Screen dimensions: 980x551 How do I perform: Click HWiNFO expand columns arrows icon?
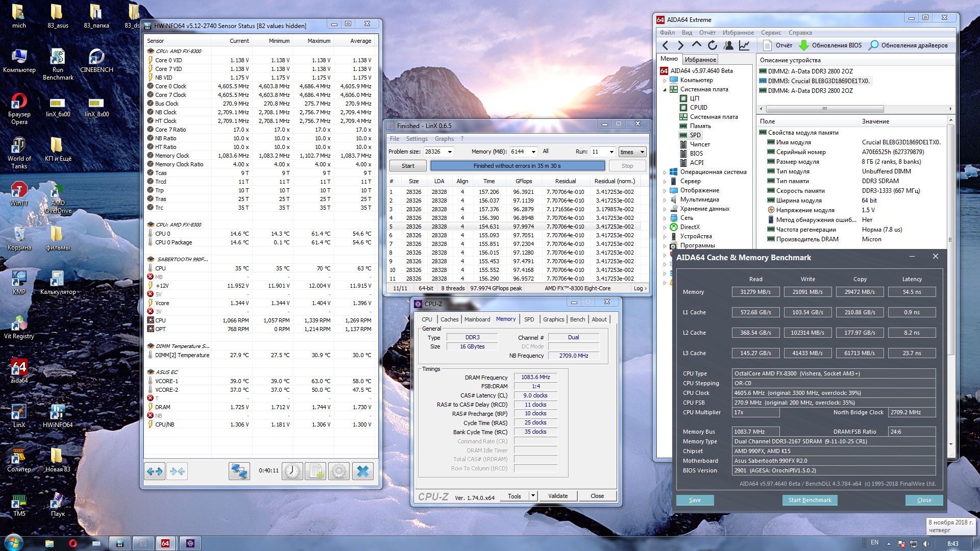(x=155, y=471)
